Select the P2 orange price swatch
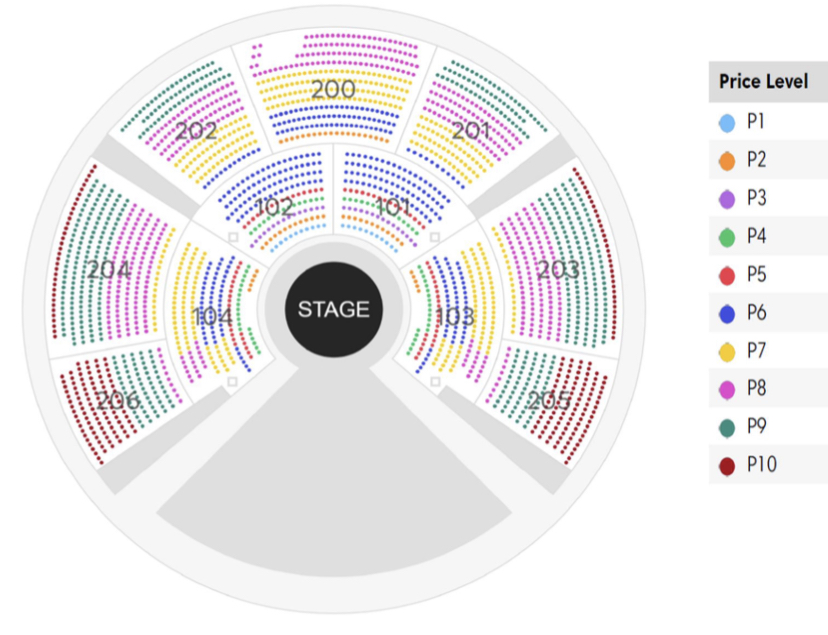Screen dimensions: 828x635 (727, 161)
